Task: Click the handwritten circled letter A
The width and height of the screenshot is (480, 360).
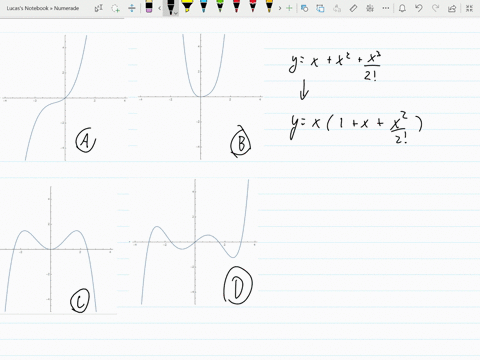Action: [85, 140]
